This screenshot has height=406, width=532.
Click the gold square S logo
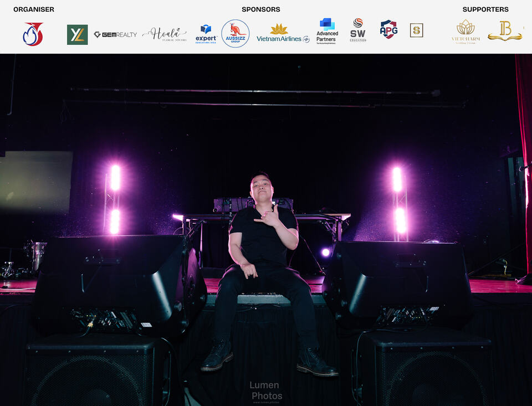pyautogui.click(x=416, y=30)
